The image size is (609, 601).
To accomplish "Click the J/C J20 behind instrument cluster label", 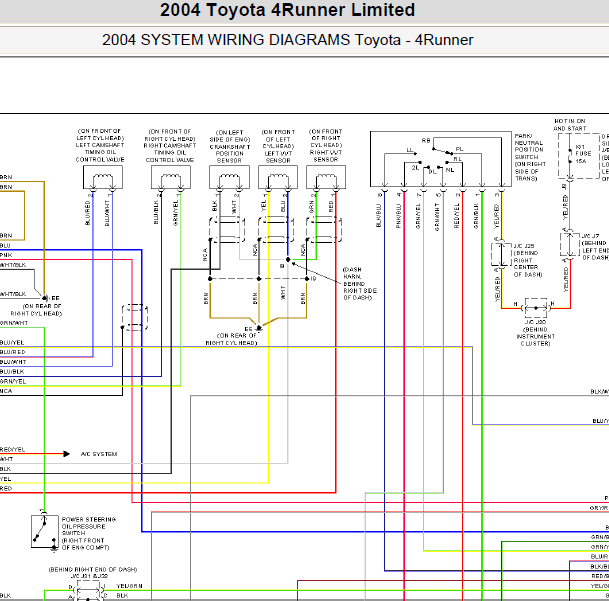I will (x=536, y=333).
